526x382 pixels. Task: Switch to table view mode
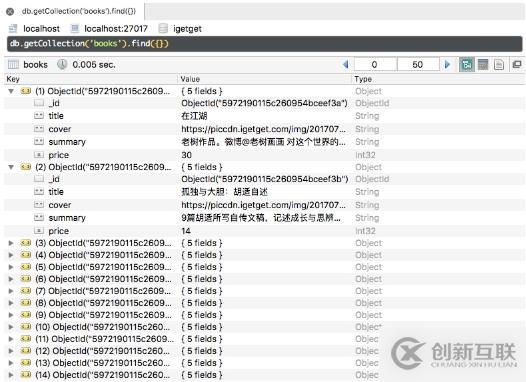coord(483,64)
